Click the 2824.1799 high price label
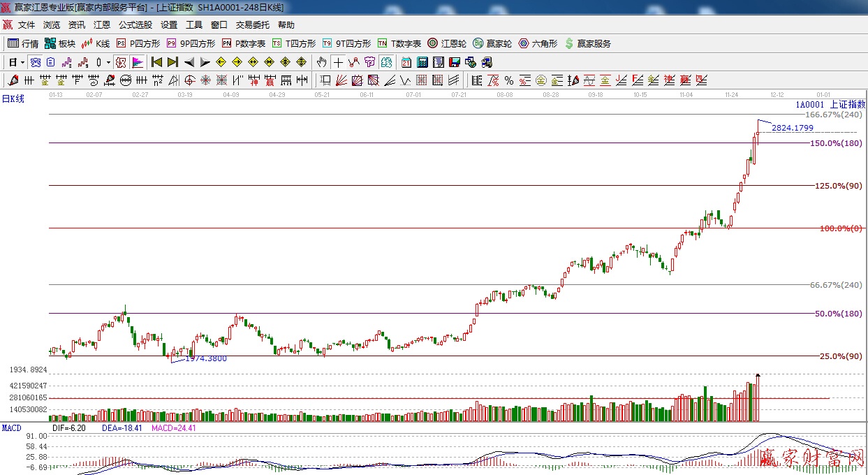 pyautogui.click(x=792, y=128)
